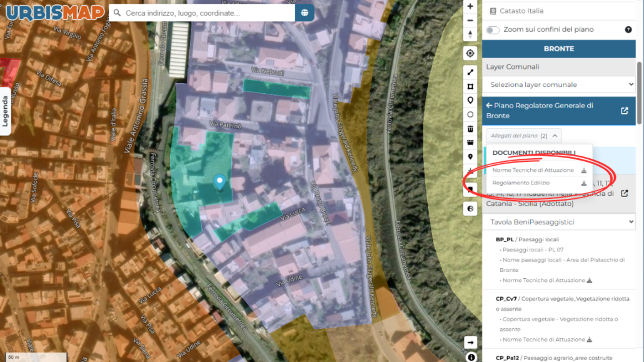Click the help question mark icon

point(628,29)
